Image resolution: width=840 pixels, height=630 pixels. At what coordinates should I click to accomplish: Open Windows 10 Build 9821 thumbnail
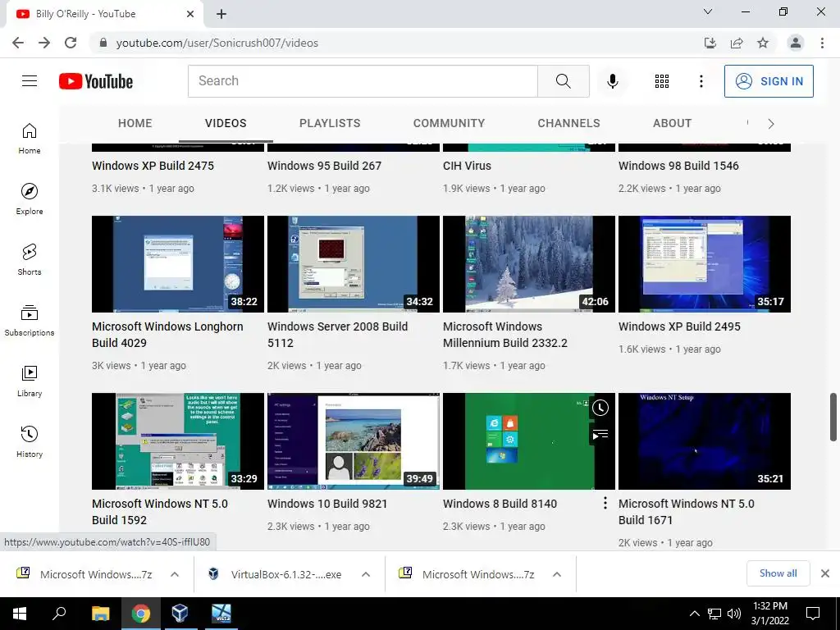pos(354,441)
